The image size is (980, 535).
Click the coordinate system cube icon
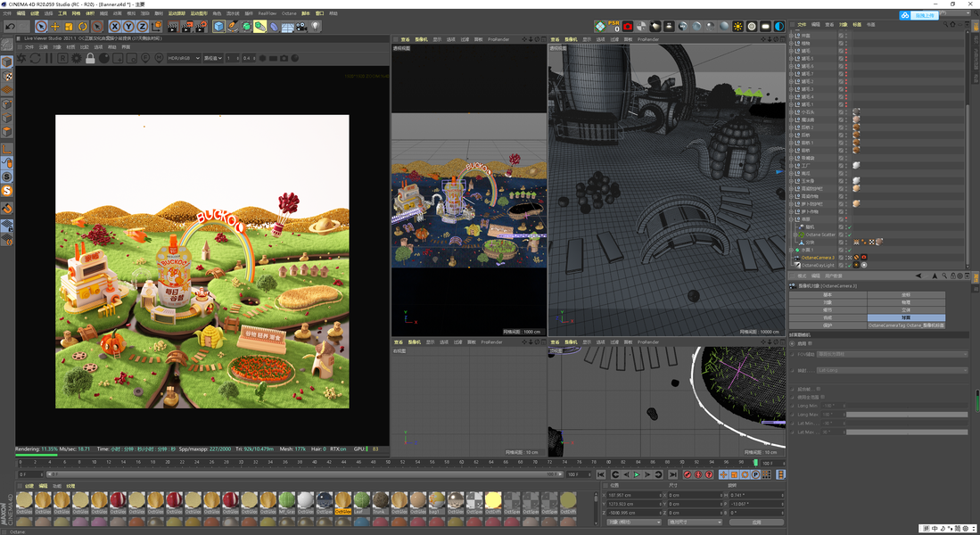[156, 26]
